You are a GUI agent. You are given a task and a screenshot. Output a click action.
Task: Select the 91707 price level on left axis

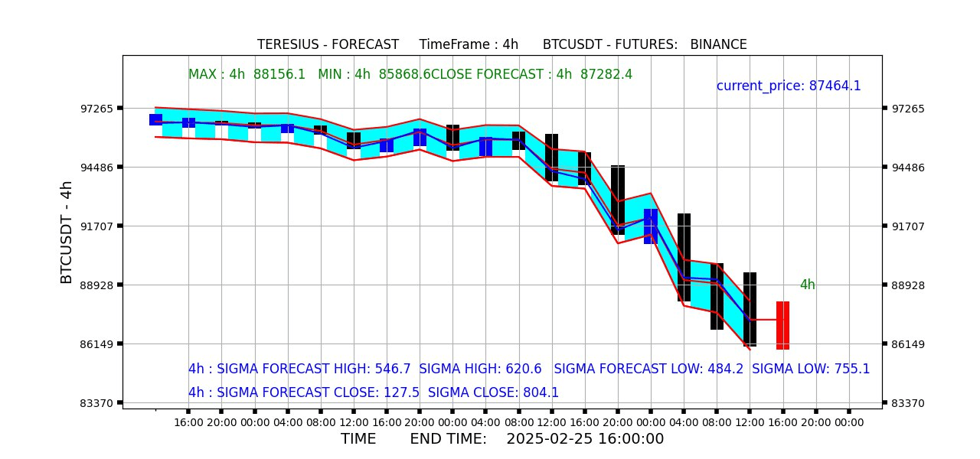(96, 226)
